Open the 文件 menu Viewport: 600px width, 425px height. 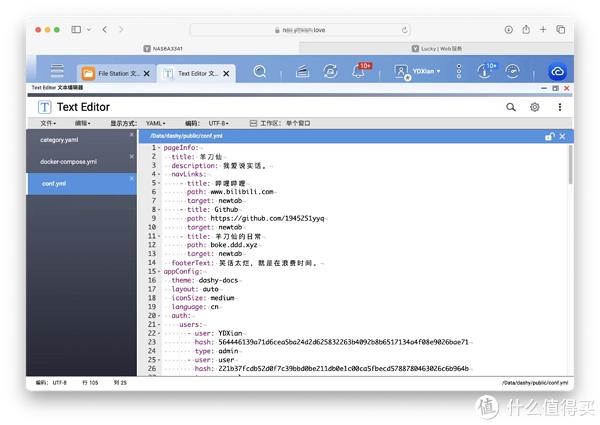(48, 123)
